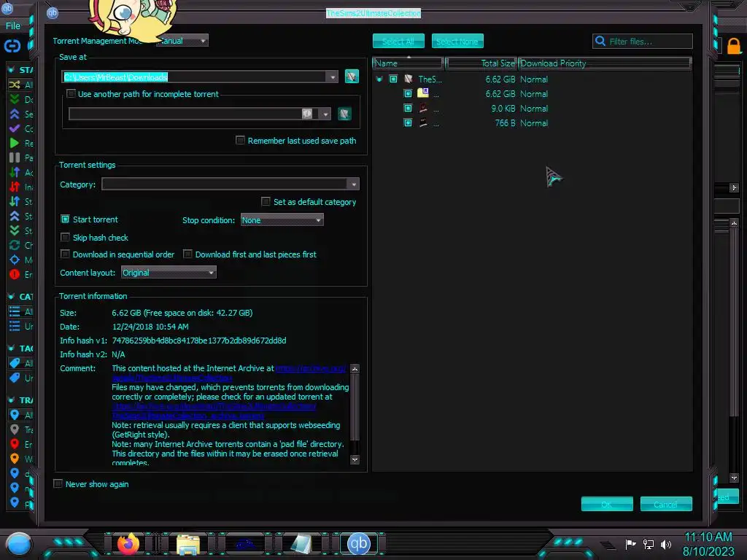The width and height of the screenshot is (747, 560).
Task: Select the Completed checkmark status filter
Action: pyautogui.click(x=15, y=128)
